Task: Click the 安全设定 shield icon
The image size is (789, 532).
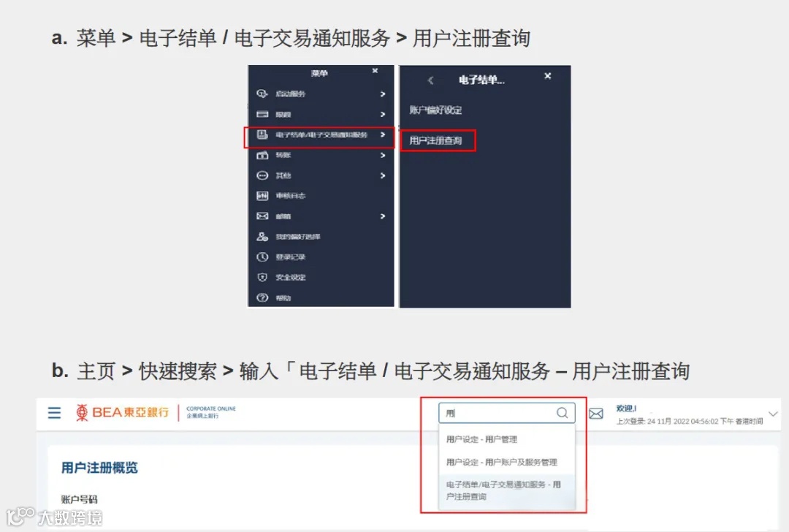Action: click(x=262, y=277)
